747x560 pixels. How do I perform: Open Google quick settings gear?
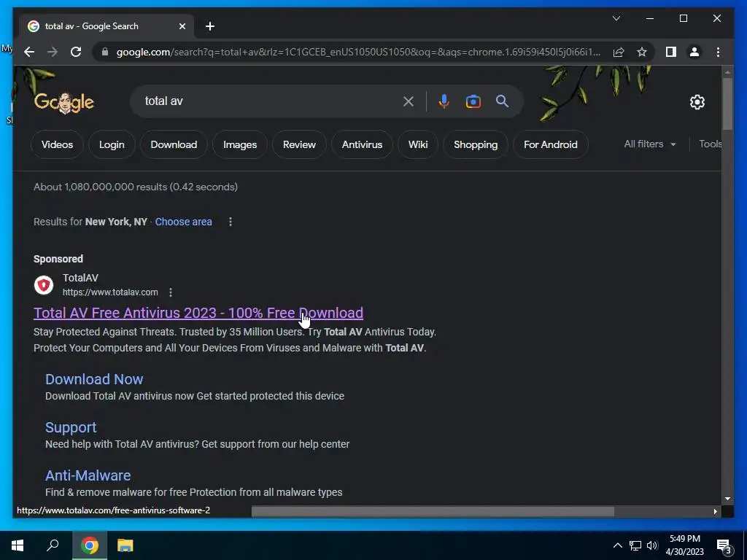point(697,101)
